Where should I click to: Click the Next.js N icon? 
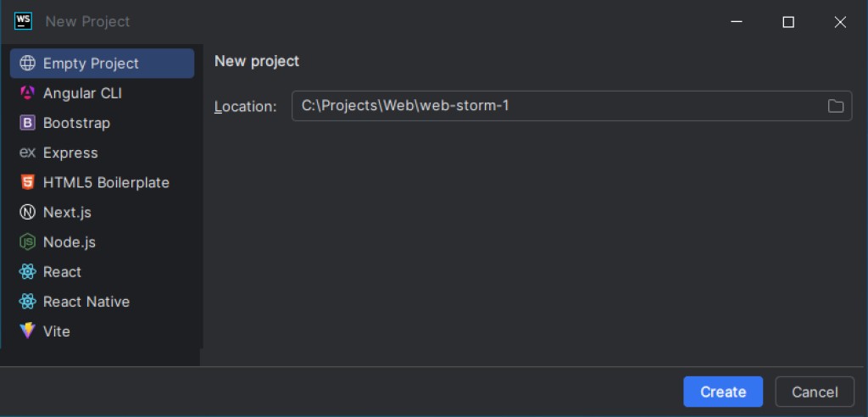point(28,213)
